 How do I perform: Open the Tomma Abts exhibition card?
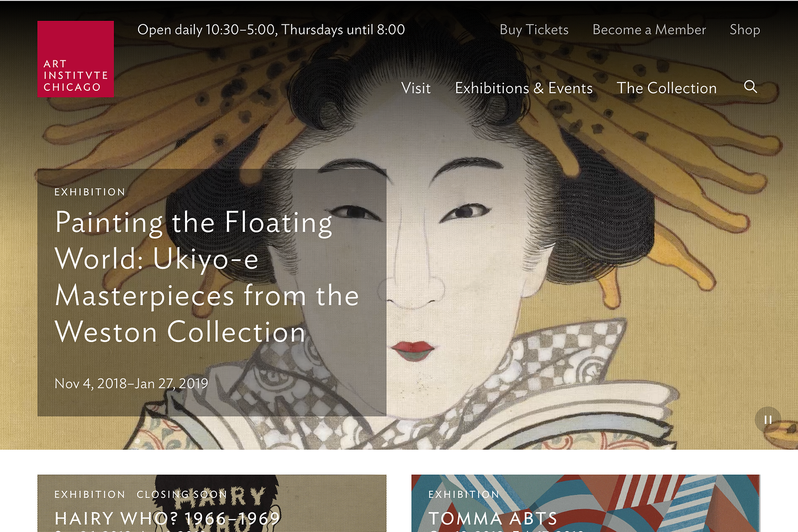pyautogui.click(x=586, y=503)
